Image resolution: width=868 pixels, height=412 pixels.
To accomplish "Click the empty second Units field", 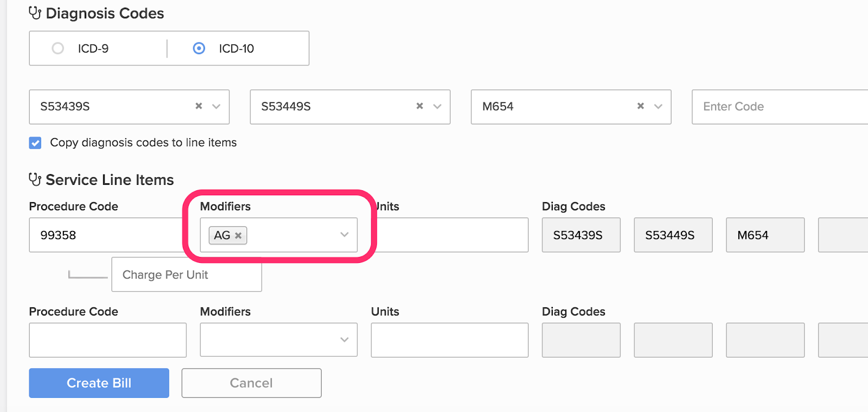I will (x=450, y=340).
